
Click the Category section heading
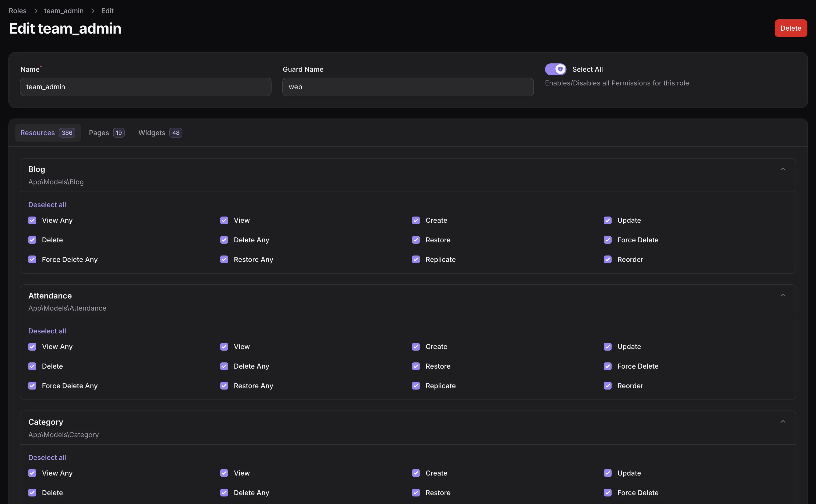tap(46, 422)
